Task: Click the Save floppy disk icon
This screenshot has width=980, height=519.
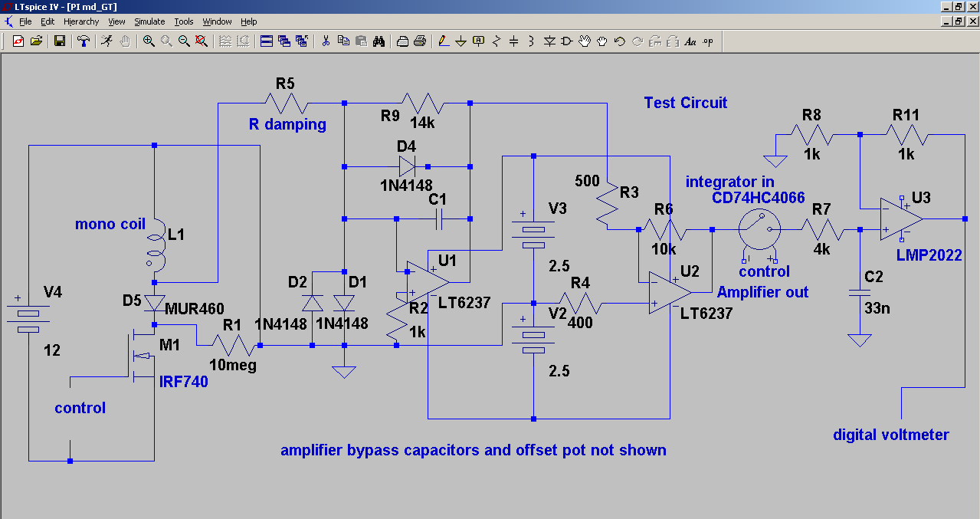Action: (x=59, y=41)
